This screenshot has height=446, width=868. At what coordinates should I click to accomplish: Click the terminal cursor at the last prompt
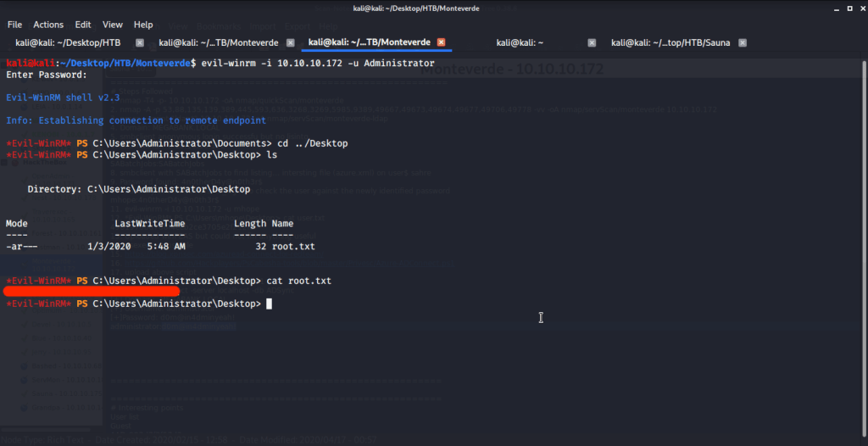click(270, 304)
